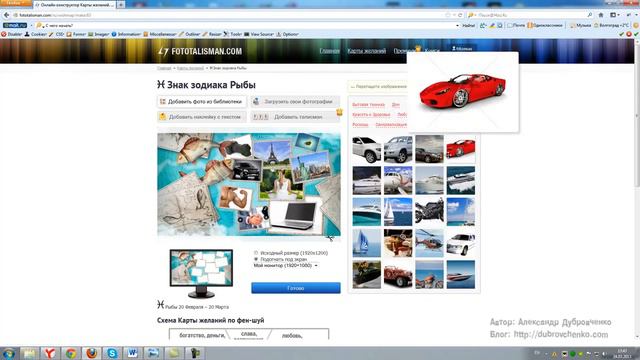640x360 pixels.
Task: Click the blue Готово button
Action: (296, 288)
